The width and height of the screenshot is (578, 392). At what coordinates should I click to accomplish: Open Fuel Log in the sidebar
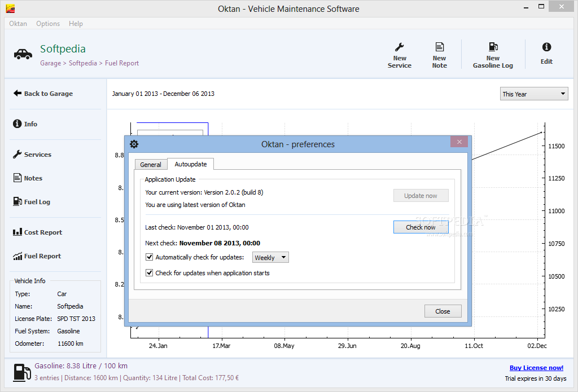(x=32, y=201)
